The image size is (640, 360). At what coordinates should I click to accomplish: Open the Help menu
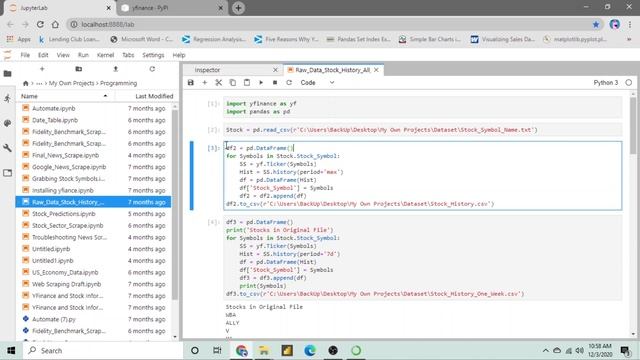pyautogui.click(x=179, y=55)
